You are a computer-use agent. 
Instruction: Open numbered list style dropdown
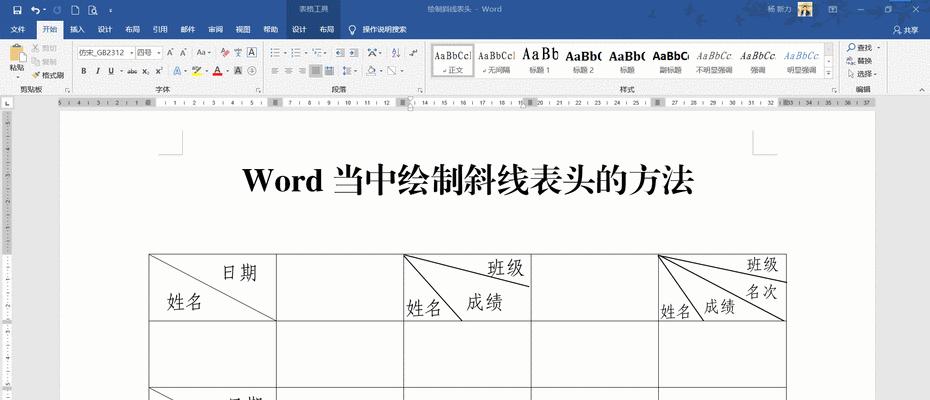[x=305, y=53]
